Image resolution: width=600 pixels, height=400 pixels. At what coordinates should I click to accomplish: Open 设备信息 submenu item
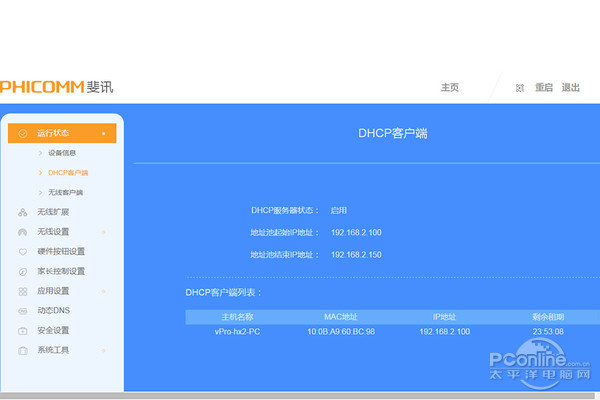click(62, 153)
